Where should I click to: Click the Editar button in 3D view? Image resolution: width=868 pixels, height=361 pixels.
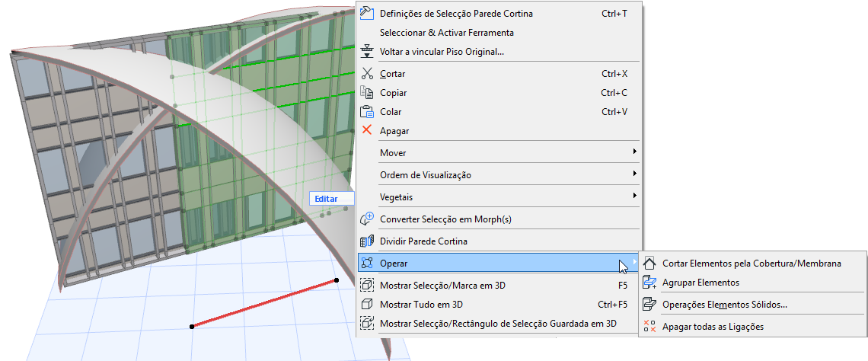(331, 198)
